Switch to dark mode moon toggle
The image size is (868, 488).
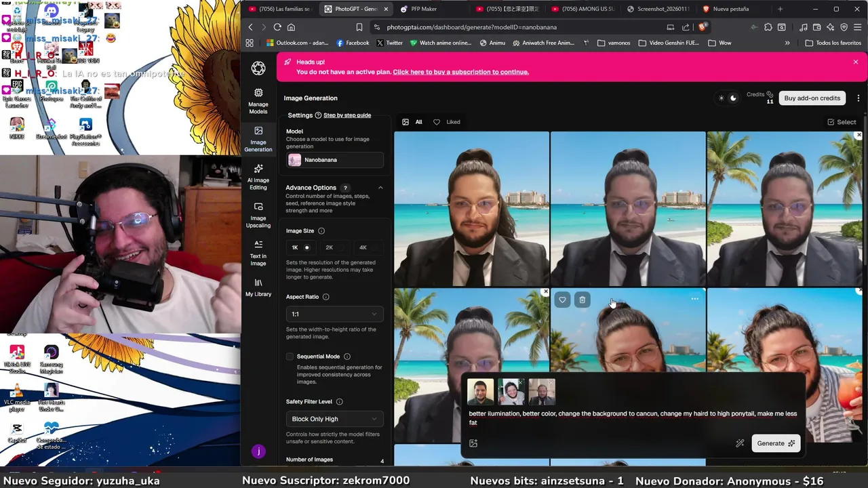(733, 98)
